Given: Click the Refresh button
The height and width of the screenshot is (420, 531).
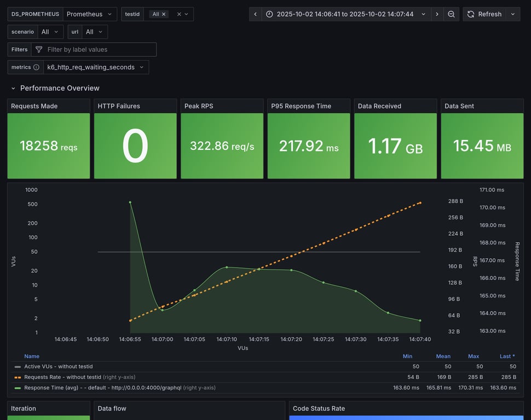Looking at the screenshot, I should click(484, 14).
